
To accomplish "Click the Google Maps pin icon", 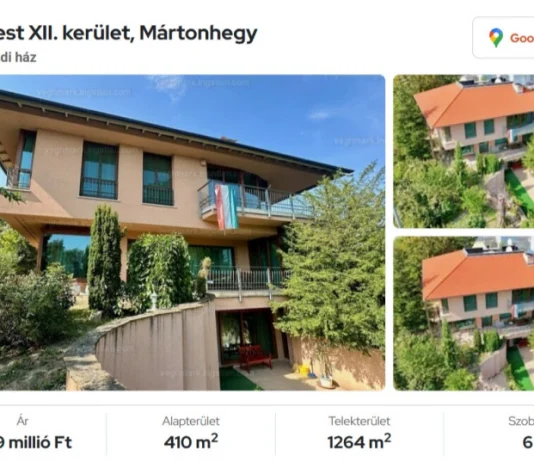I will pyautogui.click(x=496, y=37).
